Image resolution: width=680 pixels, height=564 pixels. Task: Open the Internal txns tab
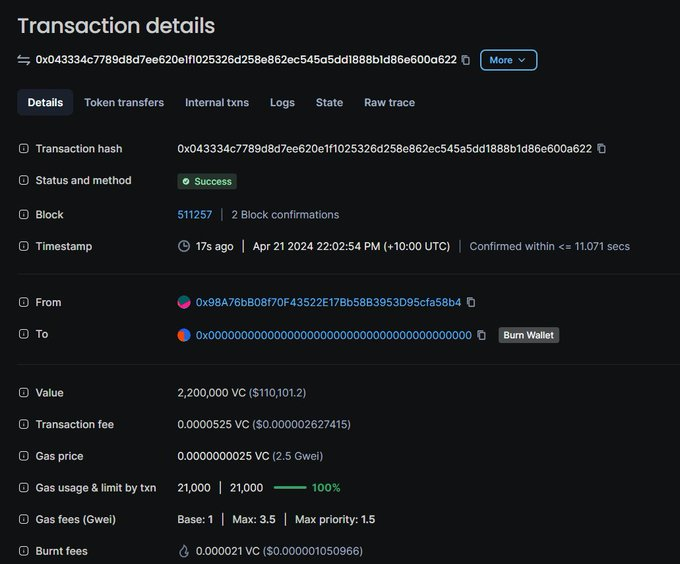(217, 102)
